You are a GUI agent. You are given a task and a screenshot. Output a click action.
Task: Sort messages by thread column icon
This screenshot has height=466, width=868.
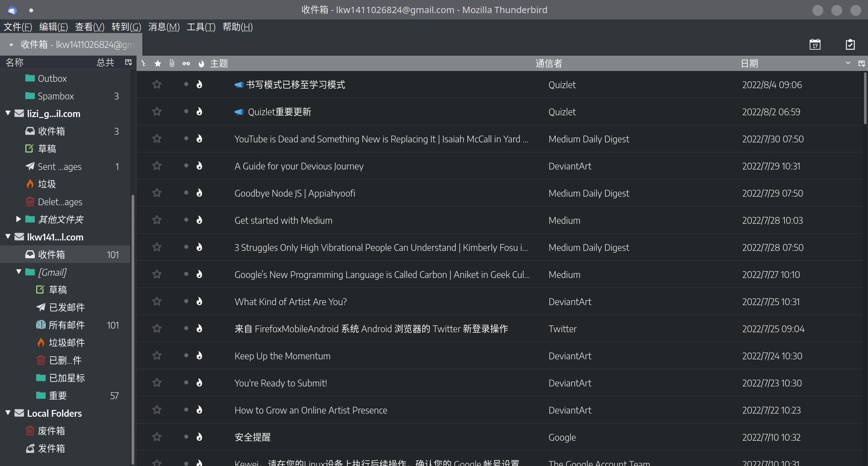144,63
